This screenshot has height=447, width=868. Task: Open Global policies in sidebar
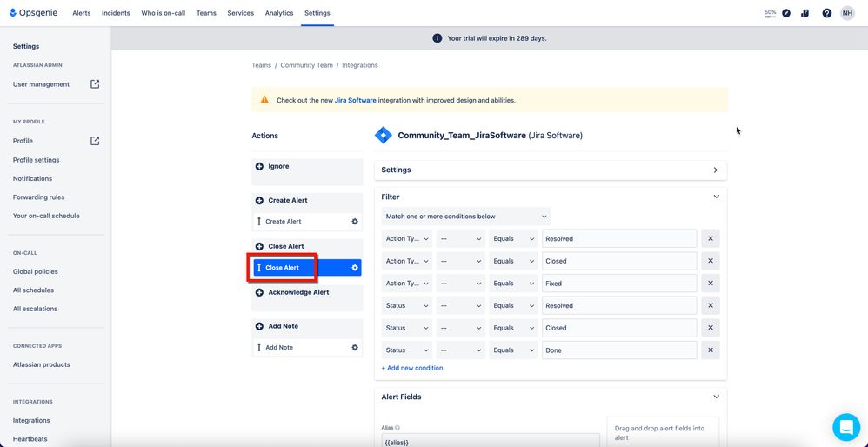pyautogui.click(x=36, y=271)
